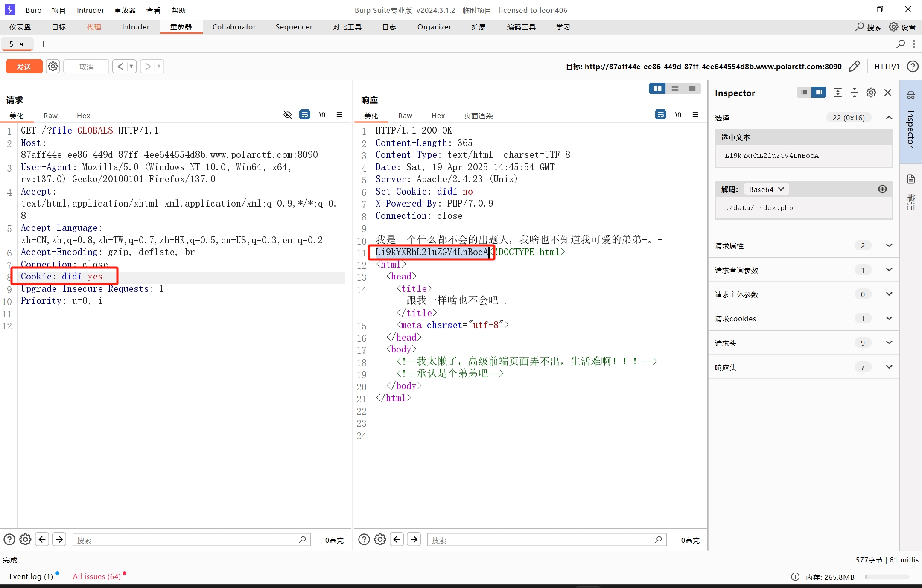Open the Base64 decode type dropdown

pos(766,189)
